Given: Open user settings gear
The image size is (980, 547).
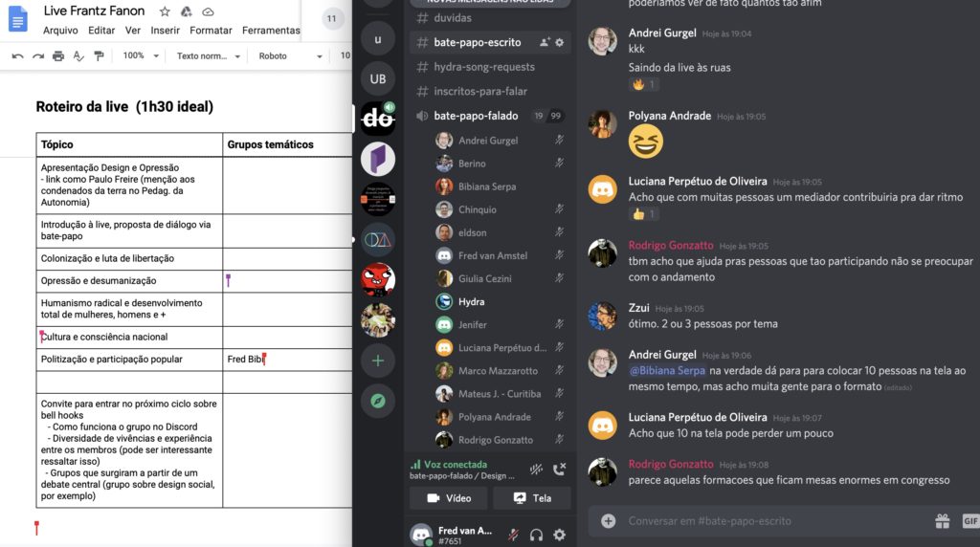Looking at the screenshot, I should tap(559, 535).
